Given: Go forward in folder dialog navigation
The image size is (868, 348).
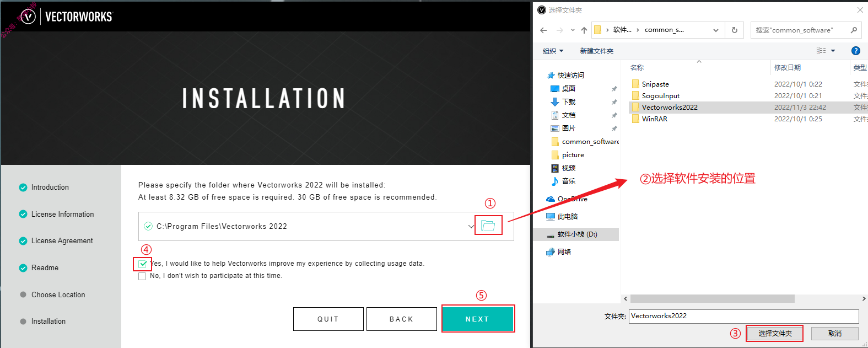Looking at the screenshot, I should (560, 30).
